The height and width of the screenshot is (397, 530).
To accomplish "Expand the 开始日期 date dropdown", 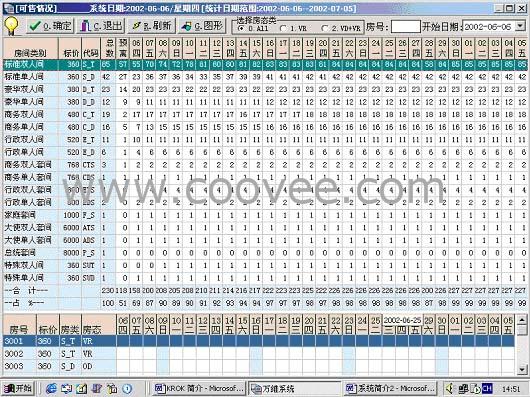I will click(519, 26).
